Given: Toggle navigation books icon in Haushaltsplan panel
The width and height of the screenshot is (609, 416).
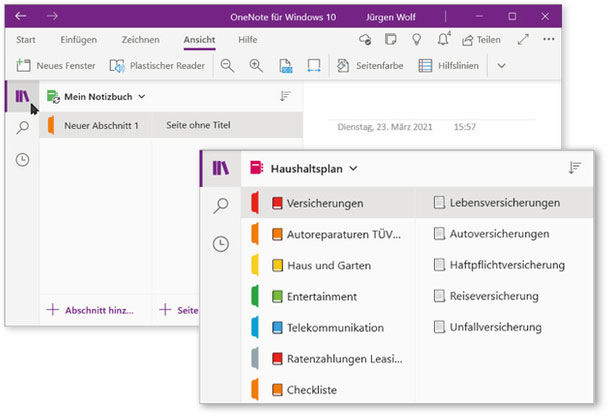Looking at the screenshot, I should (221, 169).
